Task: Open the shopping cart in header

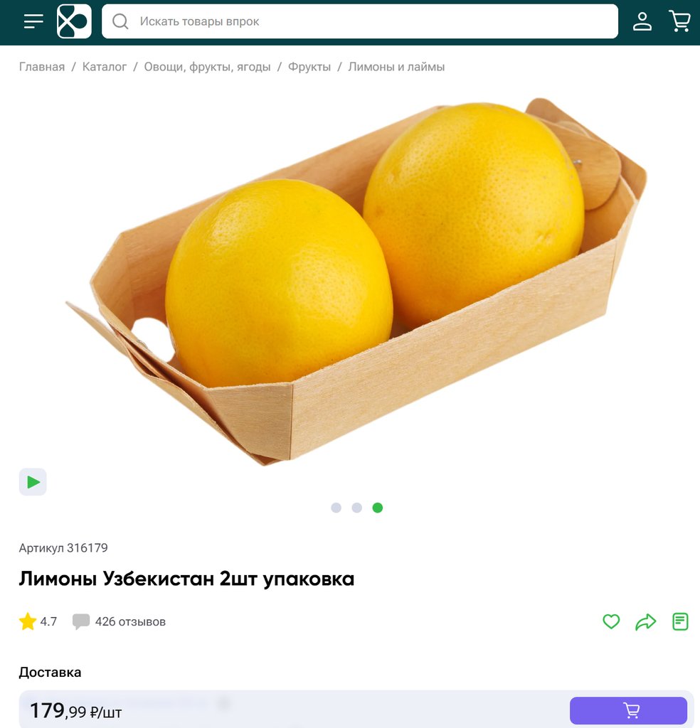Action: tap(679, 21)
